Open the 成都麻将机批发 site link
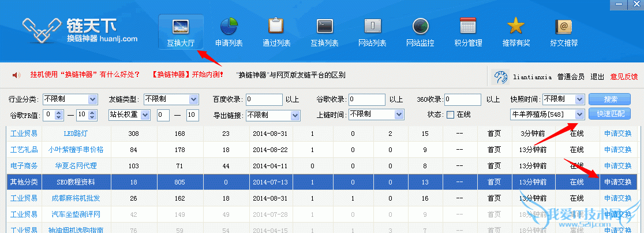This screenshot has width=644, height=233. tap(76, 198)
